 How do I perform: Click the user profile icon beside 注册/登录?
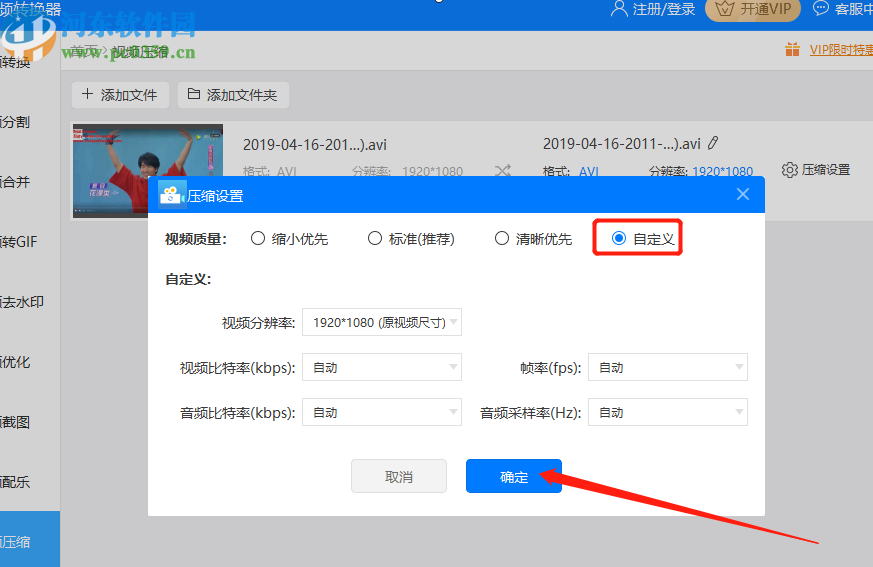click(619, 8)
